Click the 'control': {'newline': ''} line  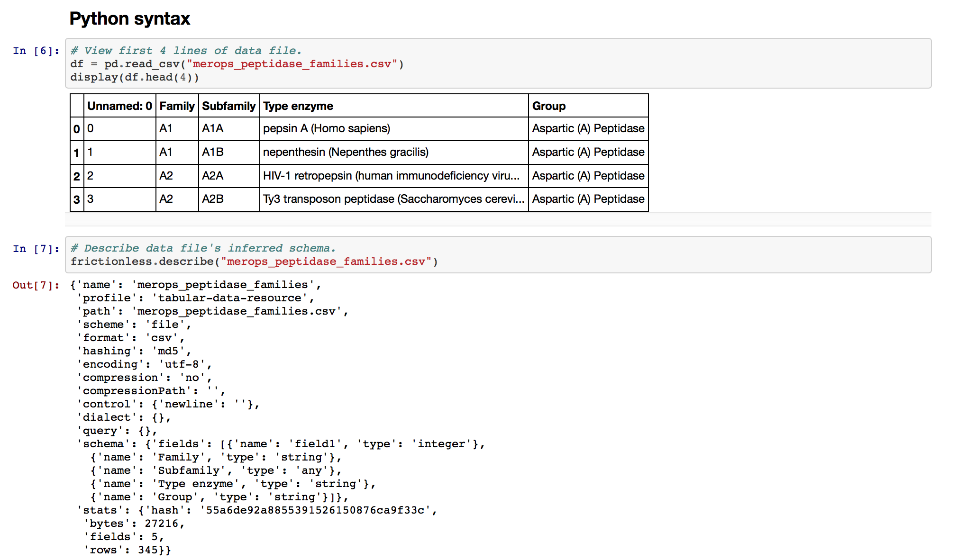[168, 404]
